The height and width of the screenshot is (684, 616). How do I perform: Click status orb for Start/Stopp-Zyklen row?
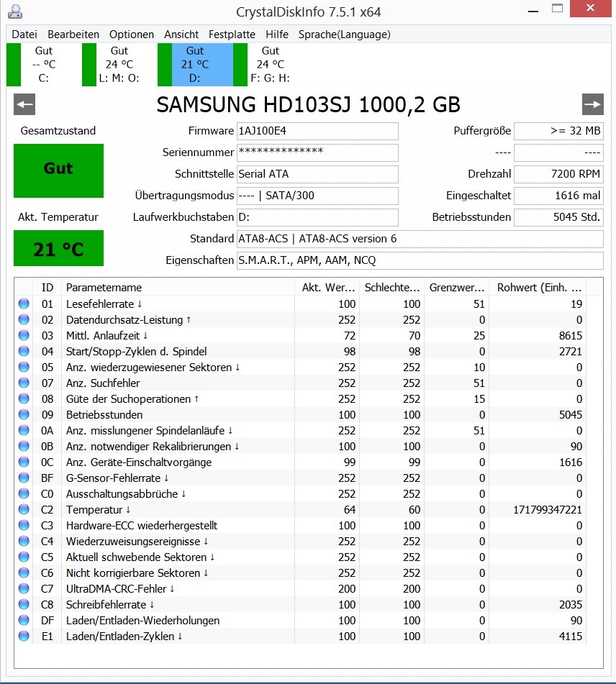point(24,351)
